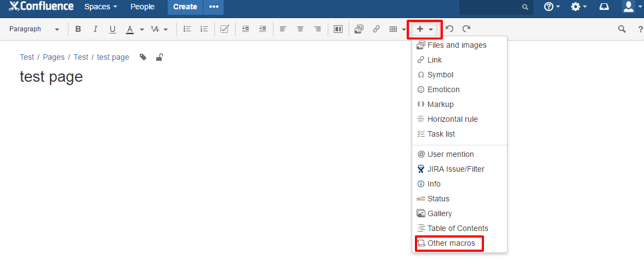
Task: Toggle underline formatting
Action: click(112, 29)
